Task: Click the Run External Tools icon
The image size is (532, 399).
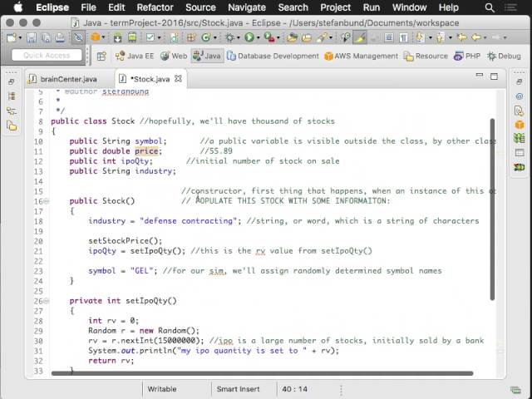Action: pyautogui.click(x=269, y=37)
